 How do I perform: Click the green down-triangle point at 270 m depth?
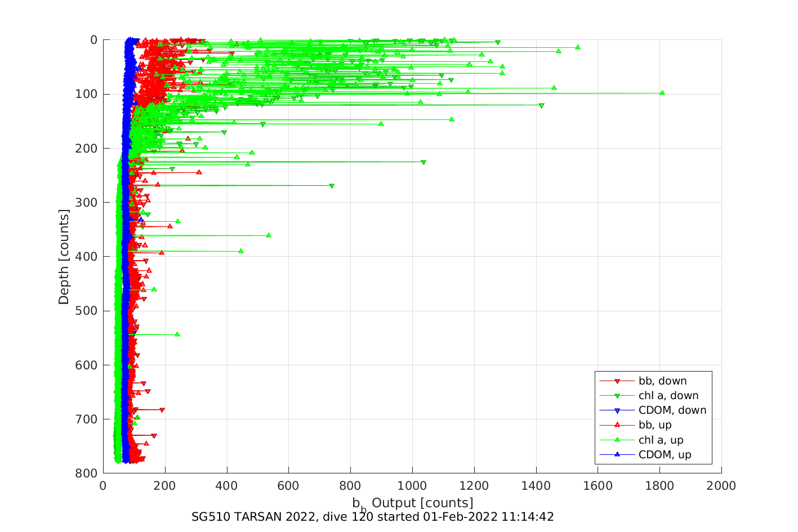pos(332,186)
